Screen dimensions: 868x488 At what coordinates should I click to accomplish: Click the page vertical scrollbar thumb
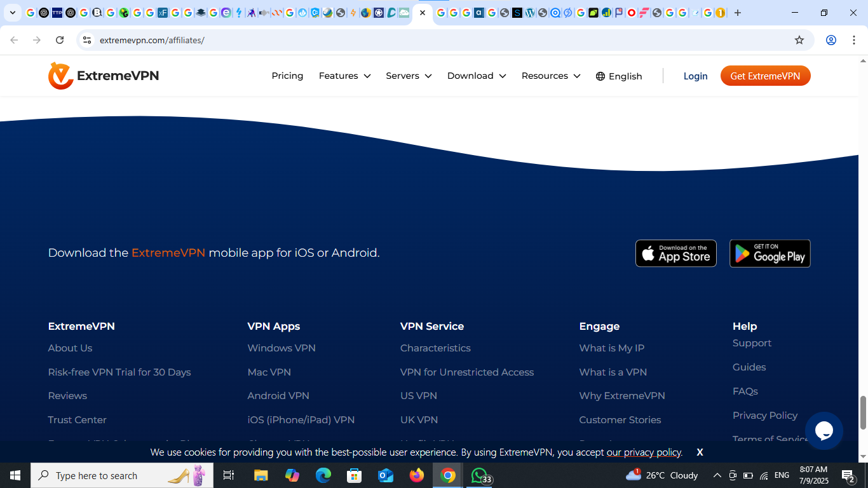863,413
